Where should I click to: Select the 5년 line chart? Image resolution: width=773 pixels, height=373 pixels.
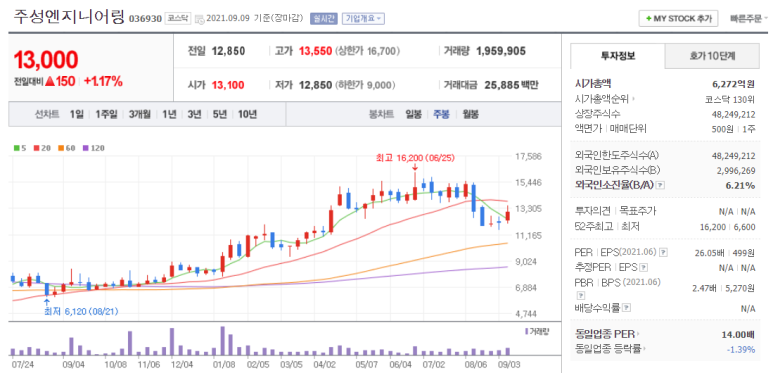[x=220, y=114]
